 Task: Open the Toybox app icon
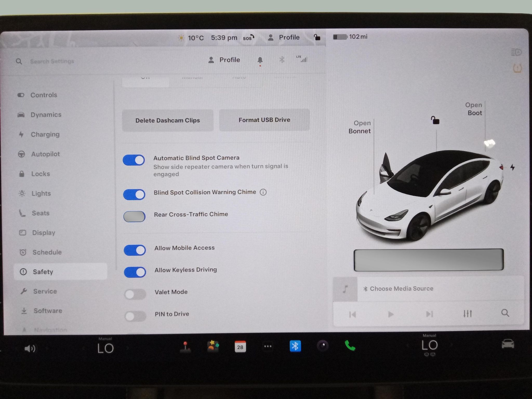[x=213, y=346]
